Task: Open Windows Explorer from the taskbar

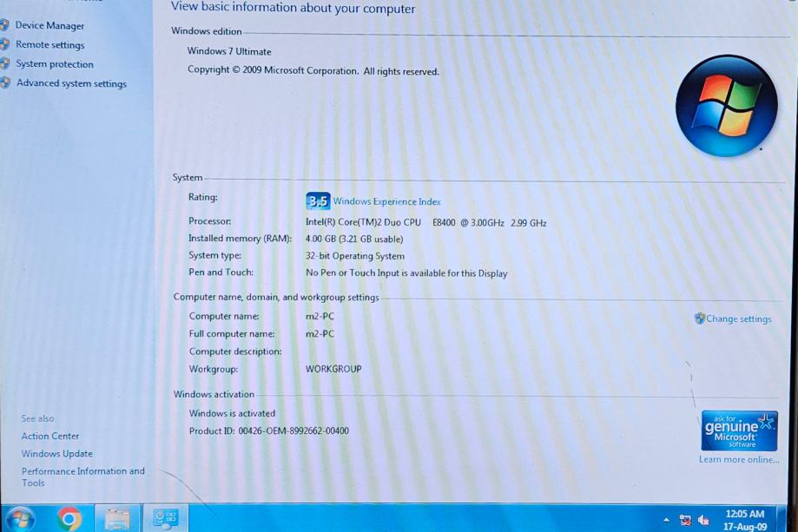Action: 117,519
